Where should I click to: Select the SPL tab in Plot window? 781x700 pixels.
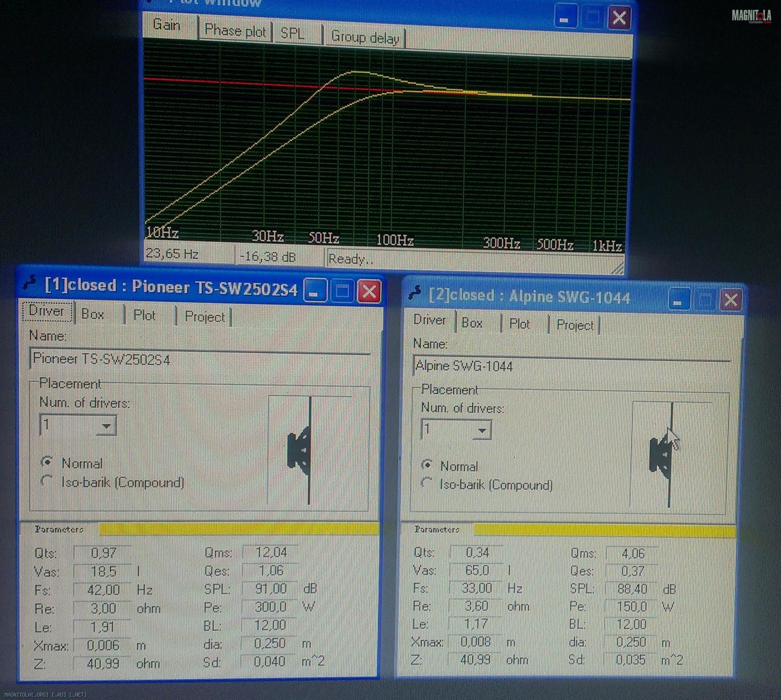pyautogui.click(x=293, y=34)
